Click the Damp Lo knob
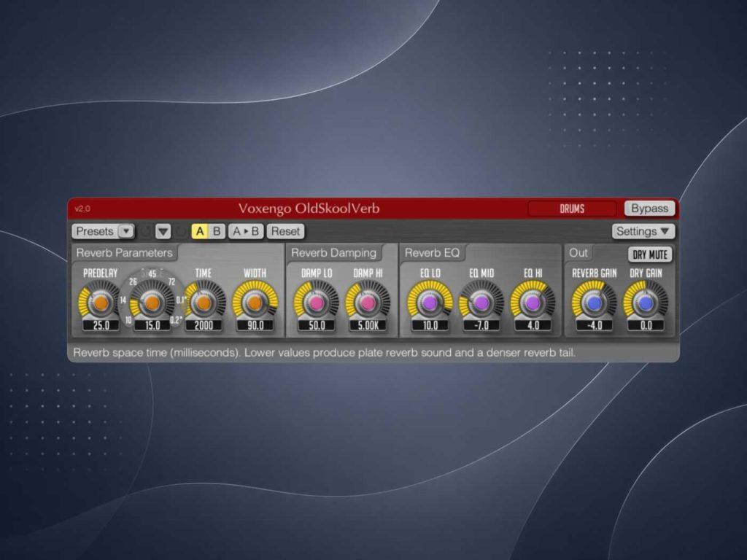 tap(317, 303)
